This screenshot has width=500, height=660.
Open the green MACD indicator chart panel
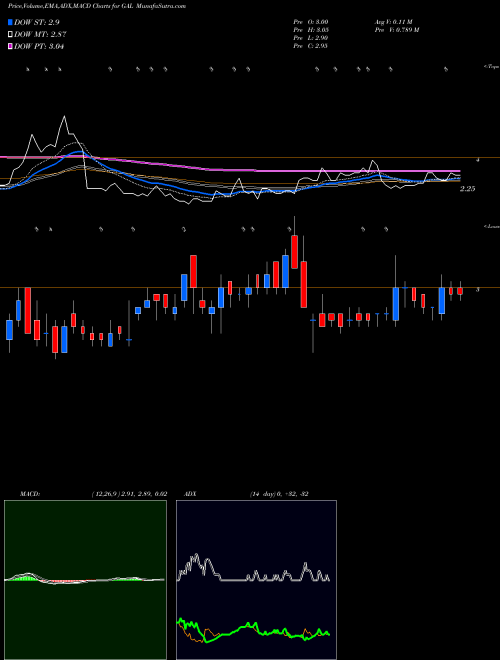(85, 580)
